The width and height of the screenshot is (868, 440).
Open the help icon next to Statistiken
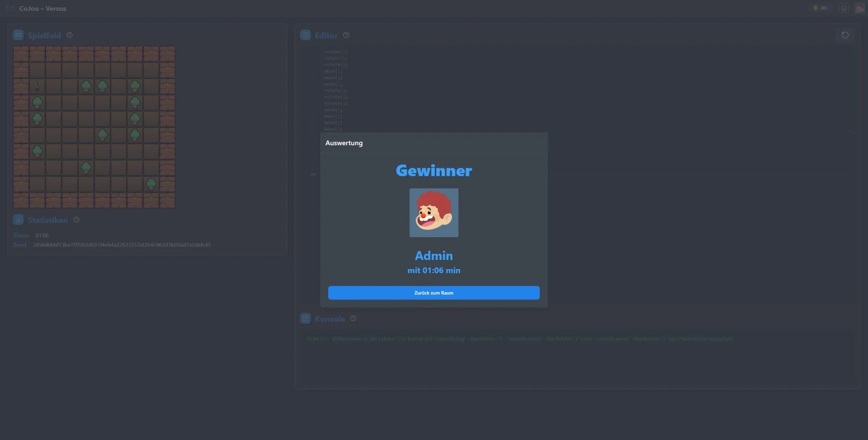click(x=76, y=220)
